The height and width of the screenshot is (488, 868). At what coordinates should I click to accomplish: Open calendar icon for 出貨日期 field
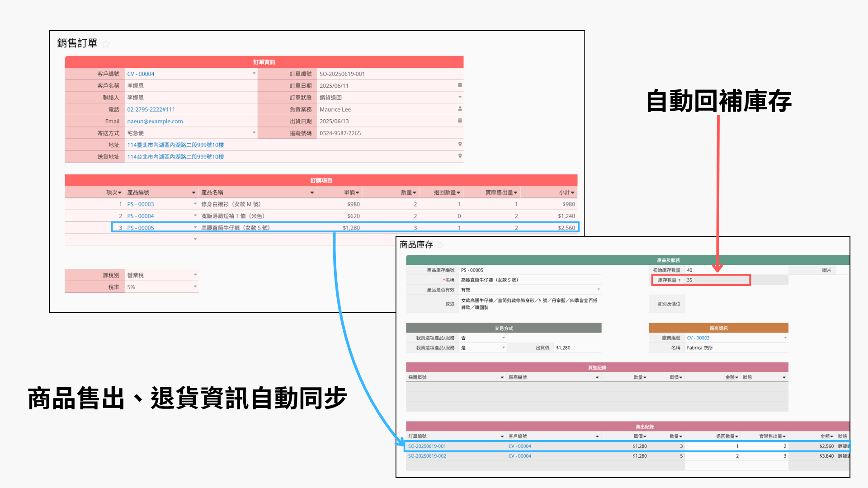[x=460, y=121]
